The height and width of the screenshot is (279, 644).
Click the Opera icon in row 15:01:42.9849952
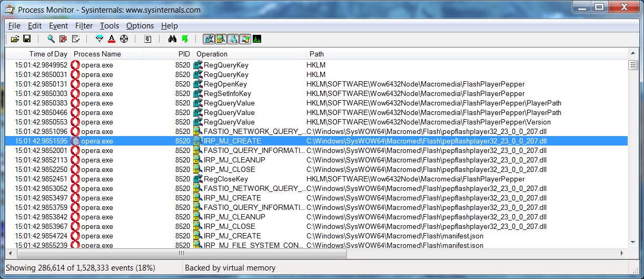pos(75,65)
